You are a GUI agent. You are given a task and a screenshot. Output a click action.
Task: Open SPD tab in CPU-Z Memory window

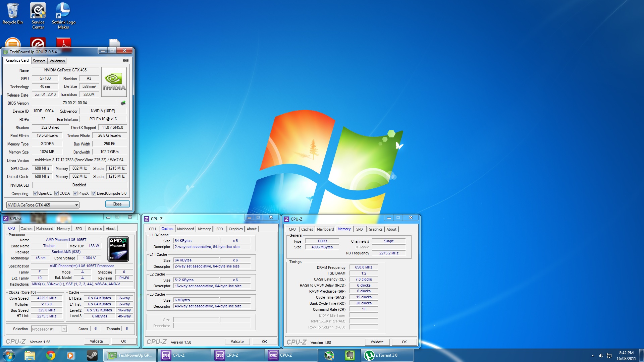(360, 229)
